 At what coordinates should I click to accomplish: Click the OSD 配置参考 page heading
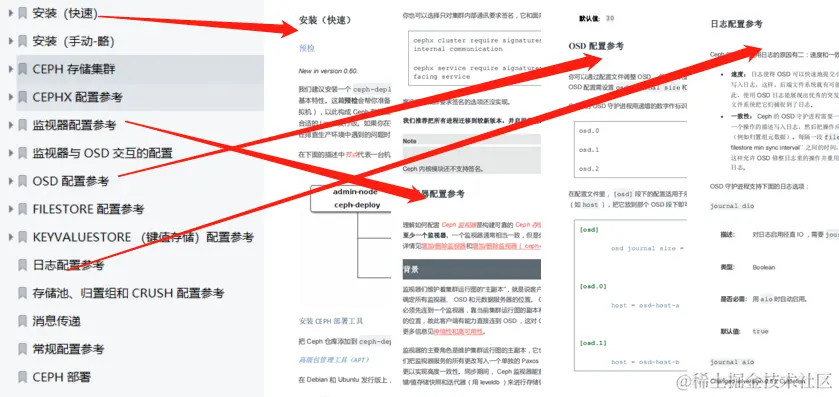[x=596, y=46]
